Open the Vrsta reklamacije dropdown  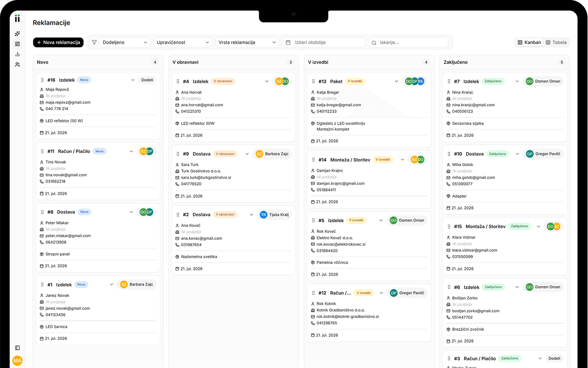[x=247, y=42]
